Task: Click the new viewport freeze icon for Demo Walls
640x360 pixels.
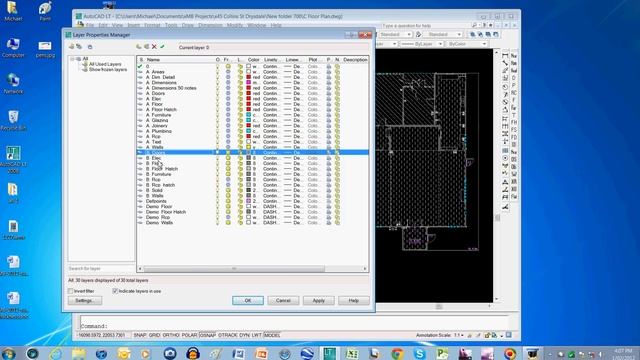Action: click(337, 222)
